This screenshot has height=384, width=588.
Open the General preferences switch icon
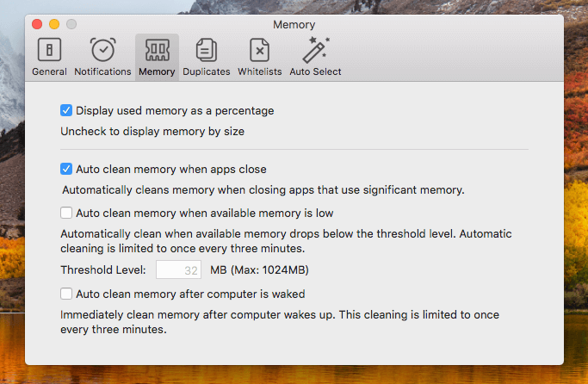click(49, 49)
